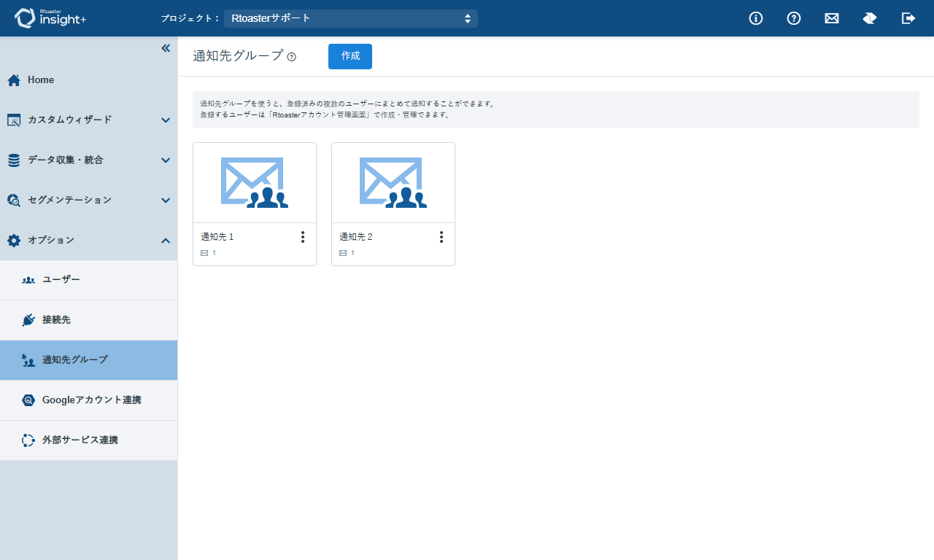Viewport: 934px width, 560px height.
Task: Click the 通知先 1 group name
Action: pyautogui.click(x=217, y=237)
